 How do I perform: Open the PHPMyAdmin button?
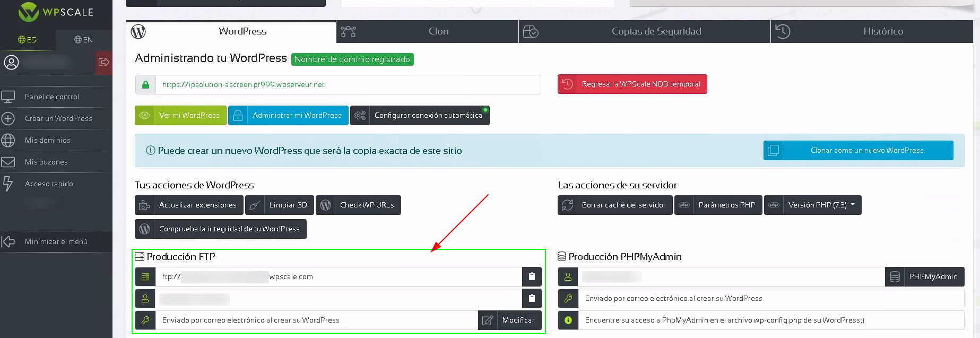point(925,276)
